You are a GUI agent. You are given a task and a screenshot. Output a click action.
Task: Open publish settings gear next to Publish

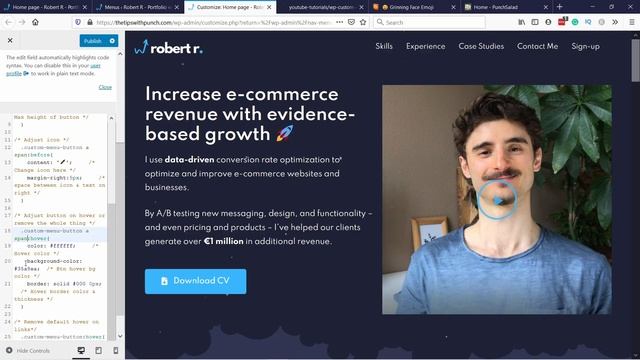[112, 41]
